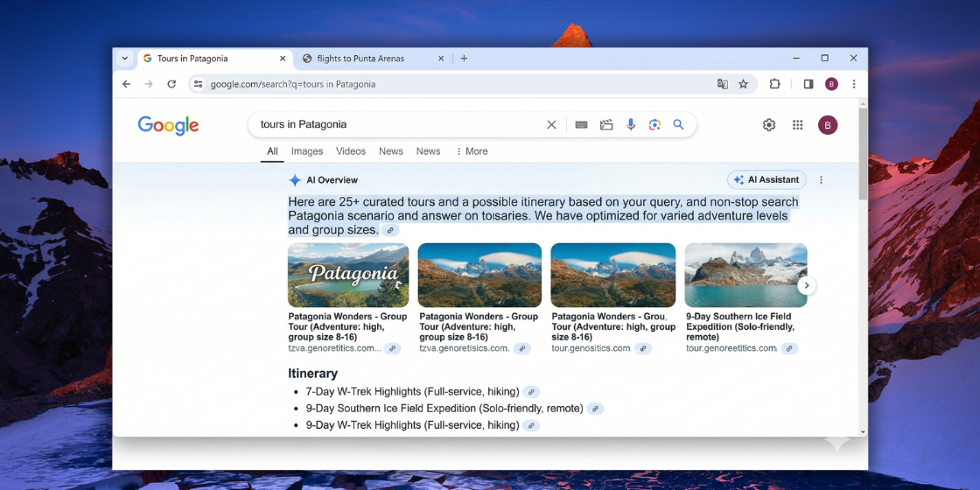The width and height of the screenshot is (980, 490).
Task: Select the All results tab
Action: click(x=272, y=151)
